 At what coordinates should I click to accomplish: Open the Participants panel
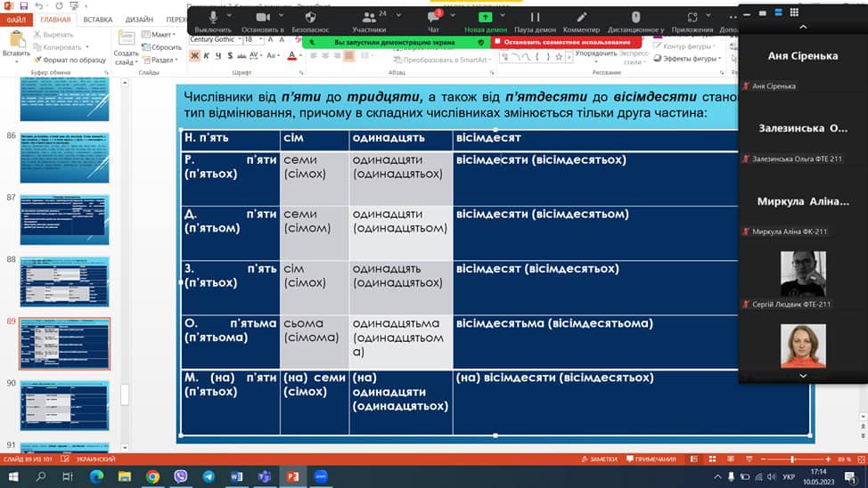coord(368,18)
